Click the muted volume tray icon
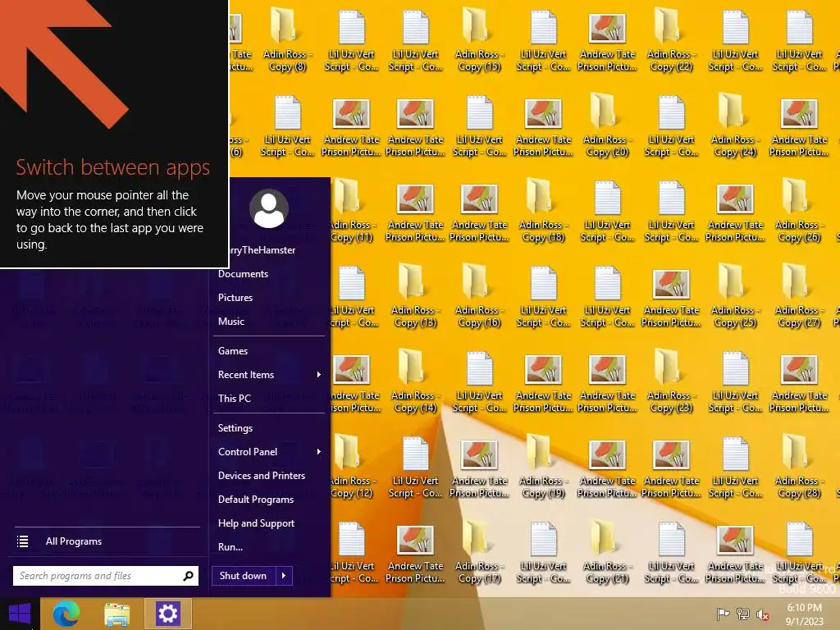Viewport: 840px width, 630px height. pyautogui.click(x=762, y=614)
